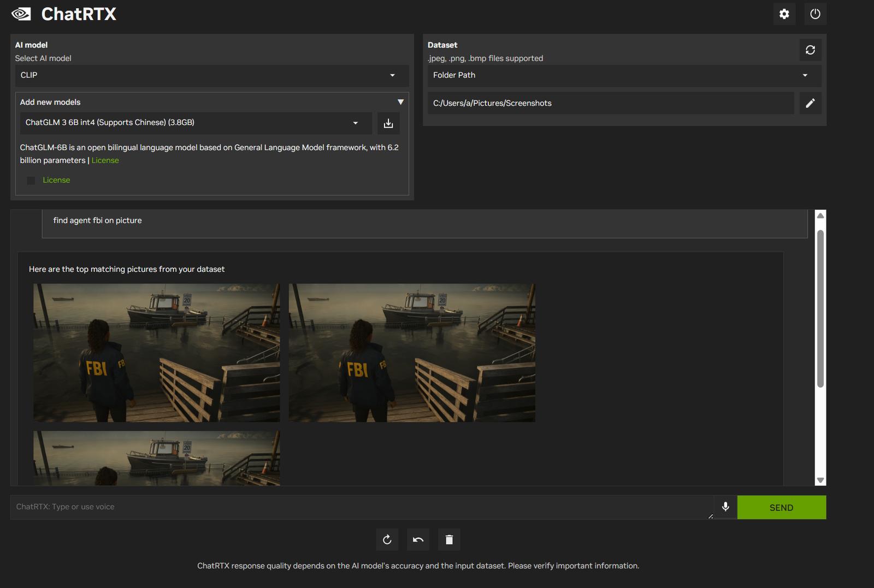Tick the License agreement checkbox

click(31, 180)
